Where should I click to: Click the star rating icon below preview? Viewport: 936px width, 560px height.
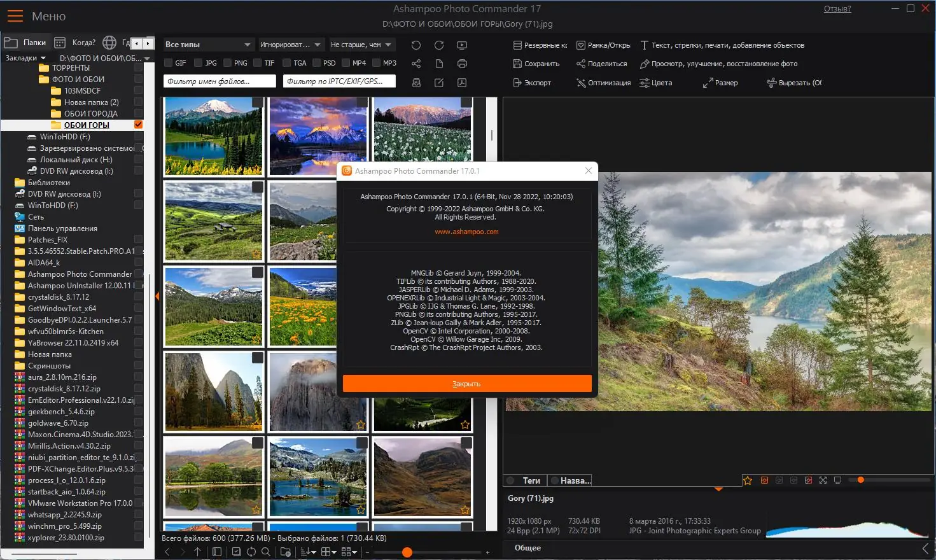tap(748, 480)
